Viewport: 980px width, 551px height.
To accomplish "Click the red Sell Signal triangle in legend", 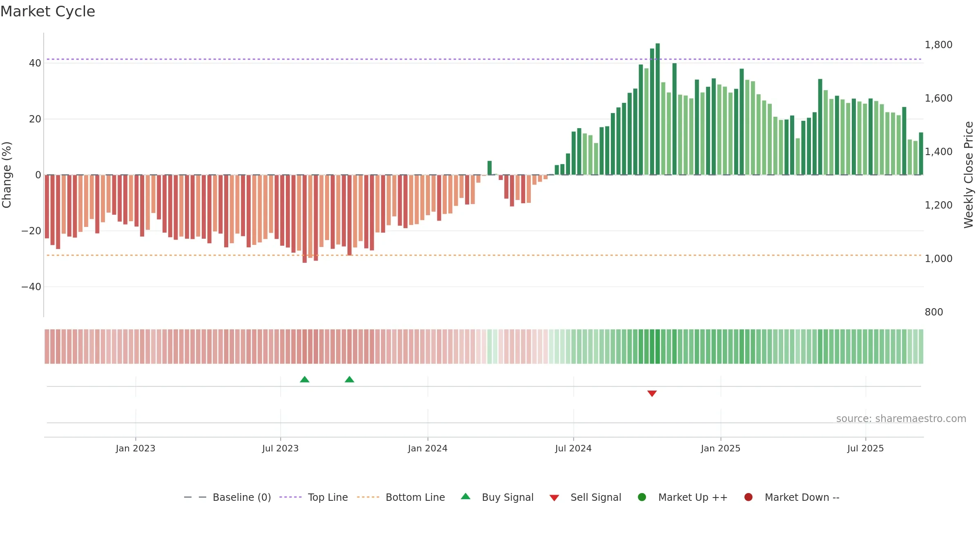I will 554,498.
